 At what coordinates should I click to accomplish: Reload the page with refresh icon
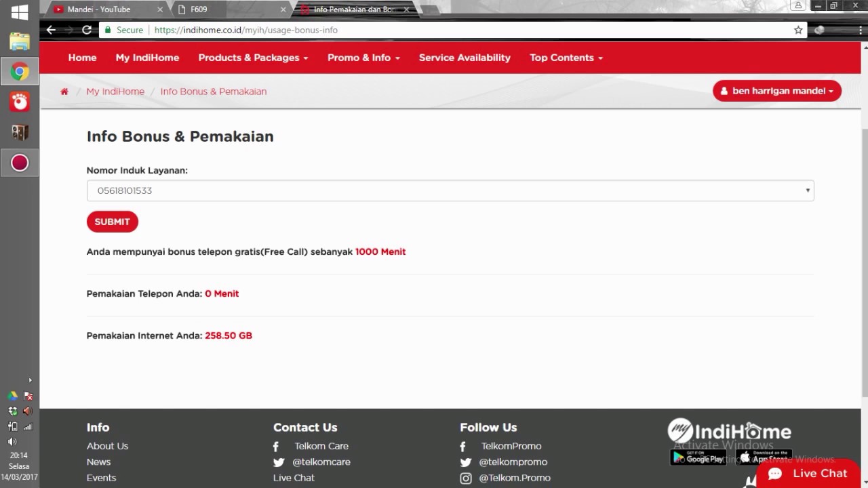87,30
